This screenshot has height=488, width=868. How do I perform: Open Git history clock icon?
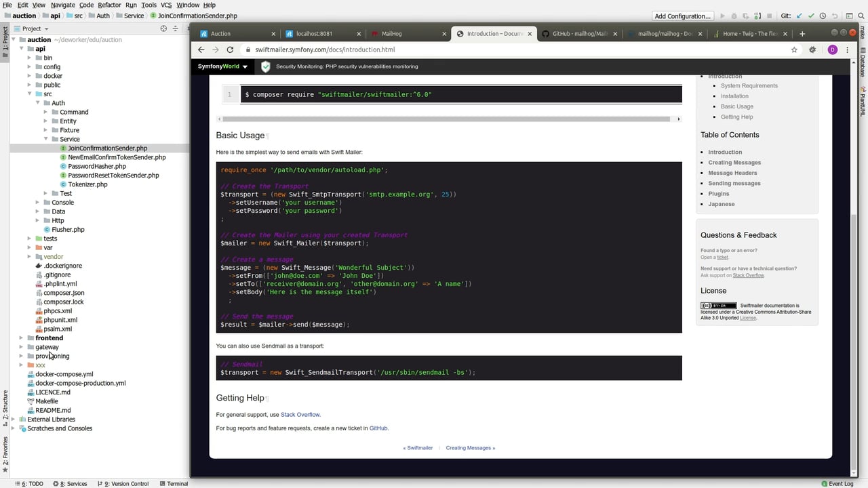(x=823, y=16)
